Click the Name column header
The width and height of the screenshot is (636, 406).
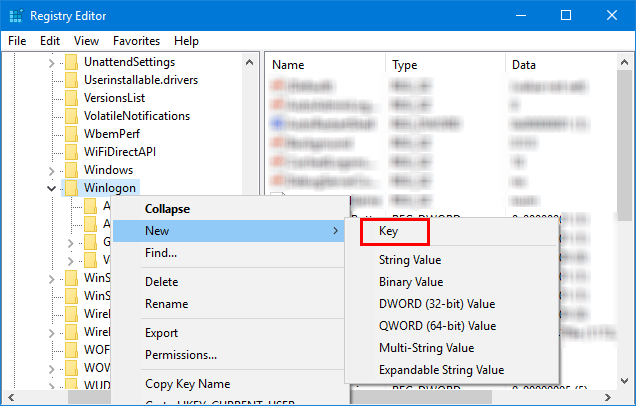point(288,64)
